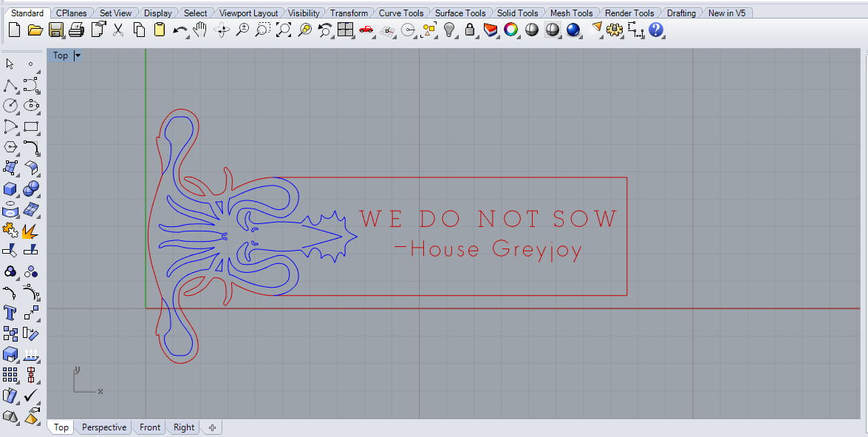
Task: Switch to Perspective viewport tab
Action: click(104, 427)
